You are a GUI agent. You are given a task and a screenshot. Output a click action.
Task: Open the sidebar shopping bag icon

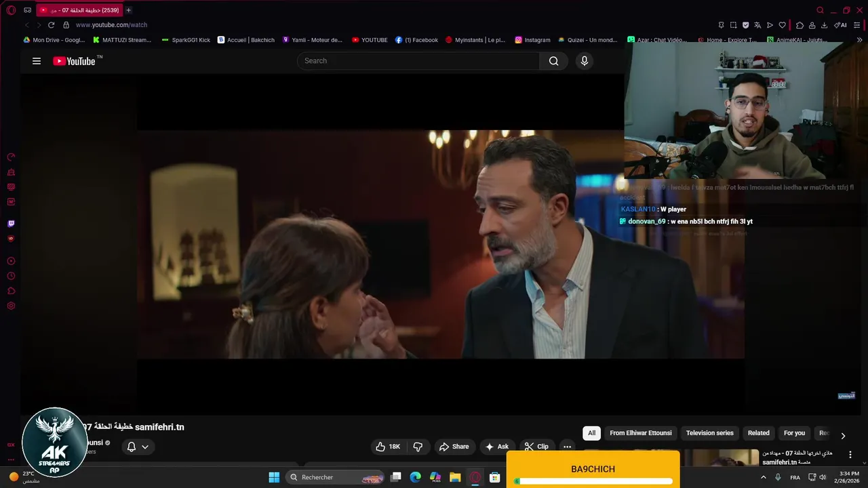point(11,172)
